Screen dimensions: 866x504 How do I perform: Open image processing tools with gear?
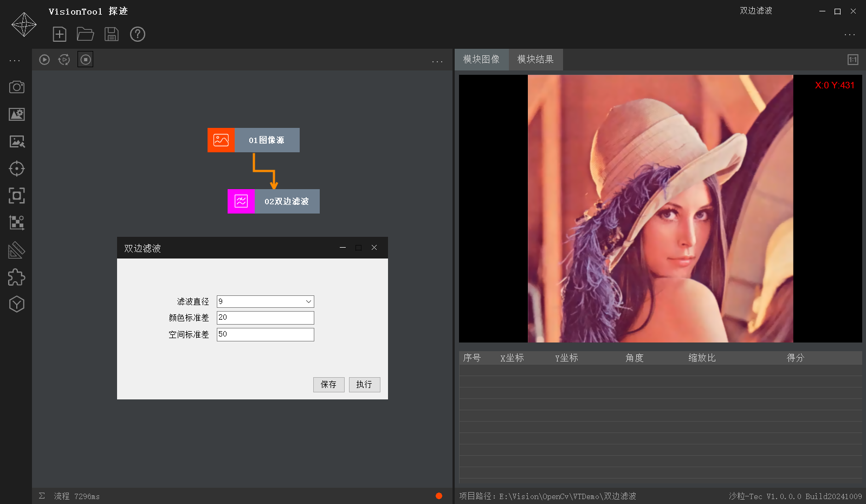tap(17, 114)
